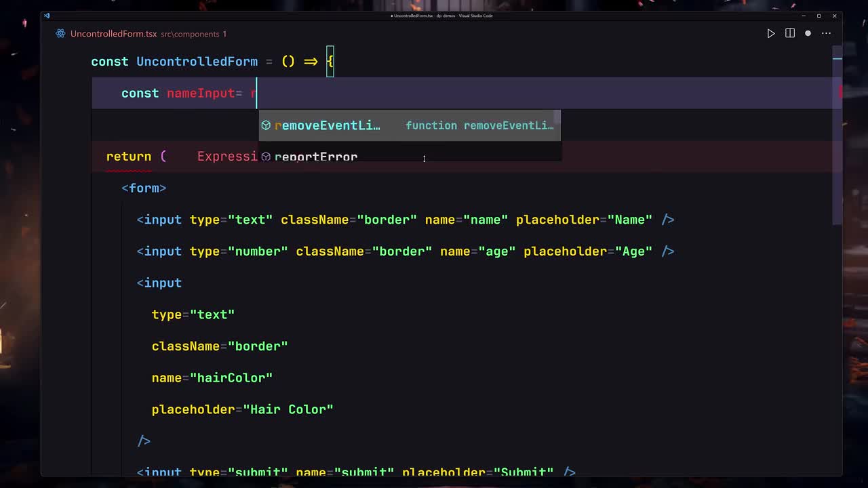Click the window title 'Visual Studio Code' text

pos(475,16)
